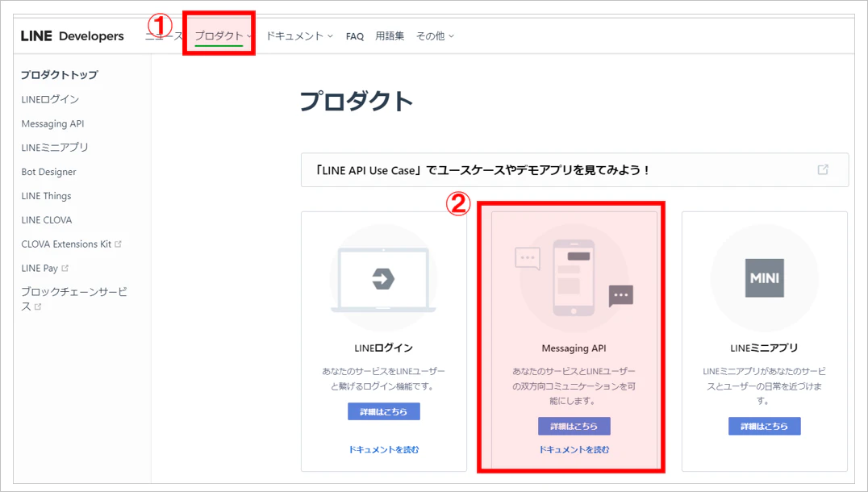This screenshot has height=492, width=868.
Task: Click the LINEログイン card description text
Action: coord(384,378)
